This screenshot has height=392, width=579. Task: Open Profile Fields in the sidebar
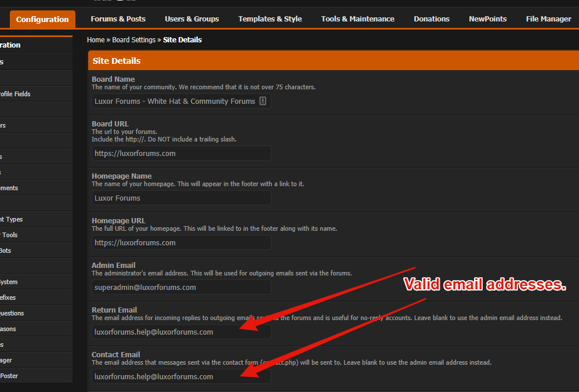[x=36, y=94]
